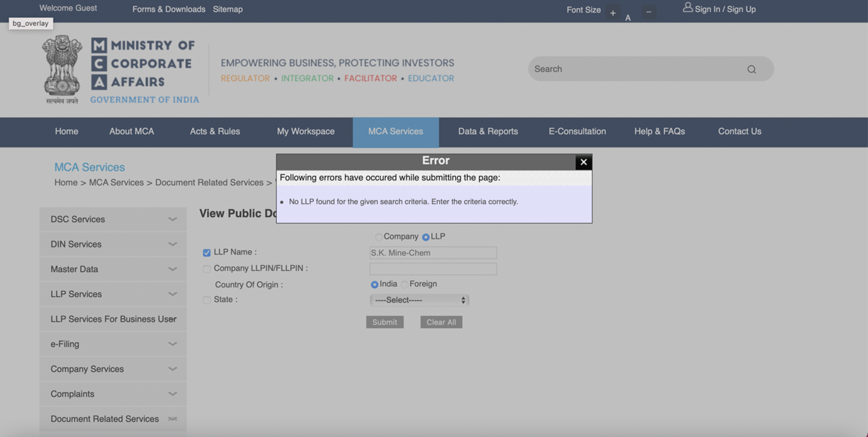Viewport: 868px width, 437px height.
Task: Open the Data & Reports menu
Action: (488, 132)
